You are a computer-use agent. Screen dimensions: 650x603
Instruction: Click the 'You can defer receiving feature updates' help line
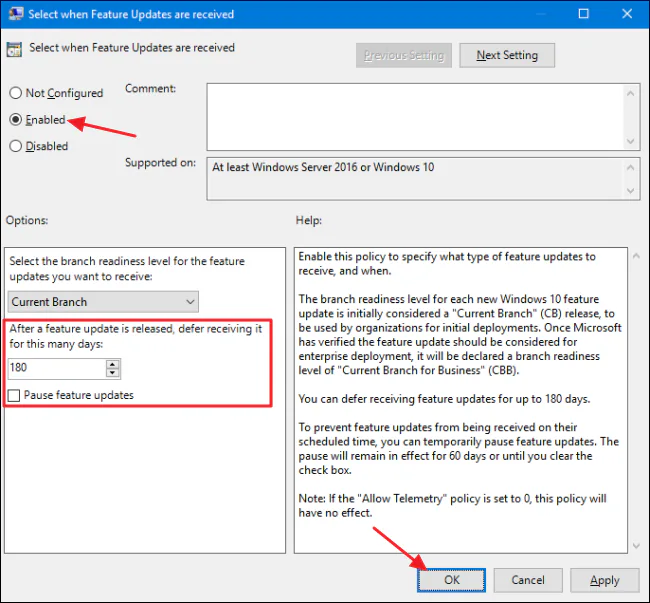[444, 399]
